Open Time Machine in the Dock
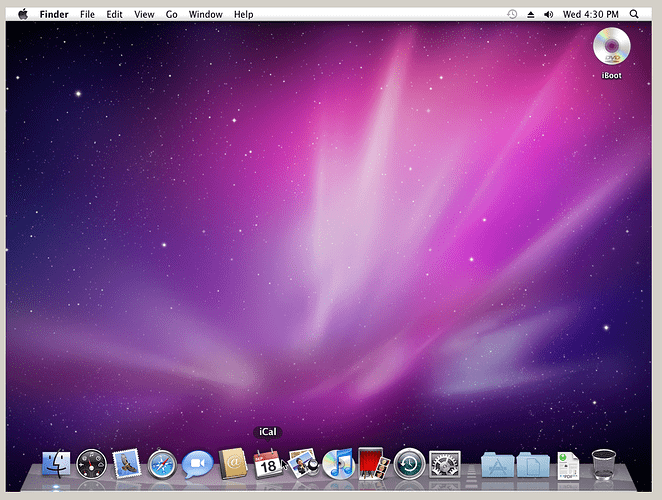Image resolution: width=662 pixels, height=500 pixels. coord(409,464)
